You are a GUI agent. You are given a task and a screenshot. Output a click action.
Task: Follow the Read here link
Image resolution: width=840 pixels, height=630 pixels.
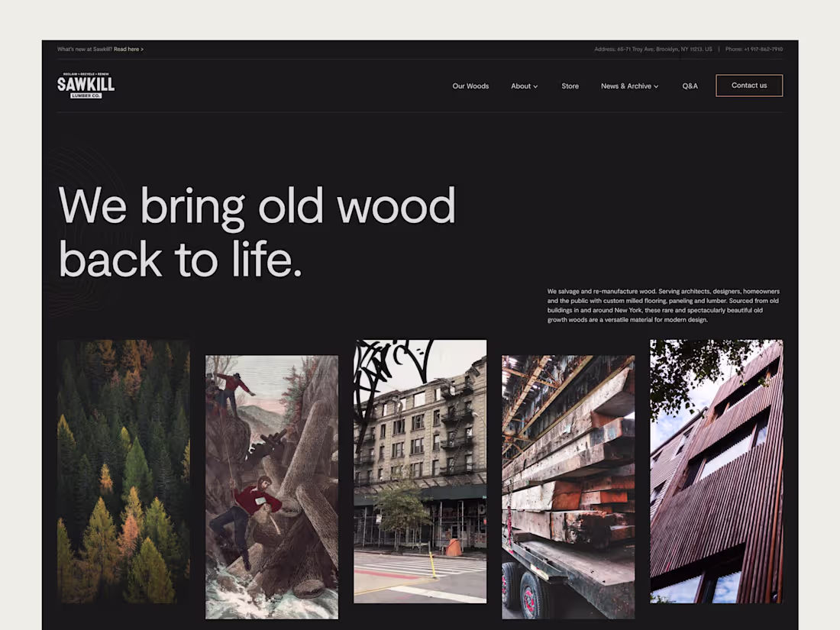pos(128,50)
